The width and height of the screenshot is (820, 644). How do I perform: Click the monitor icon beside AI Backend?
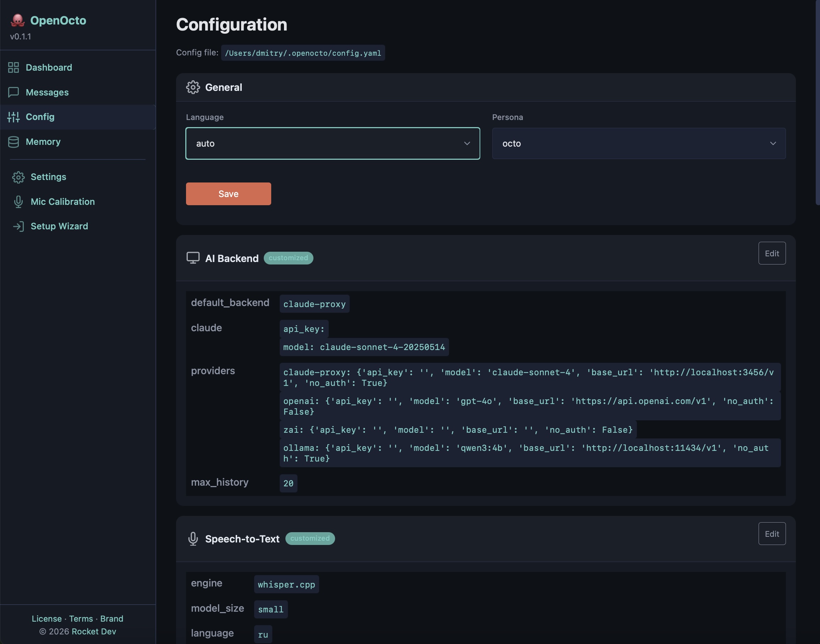click(193, 258)
